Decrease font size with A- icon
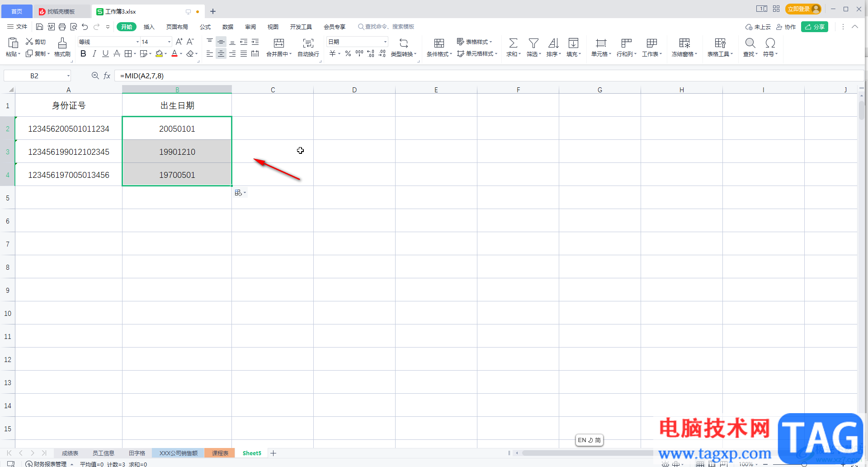This screenshot has width=868, height=467. point(190,42)
